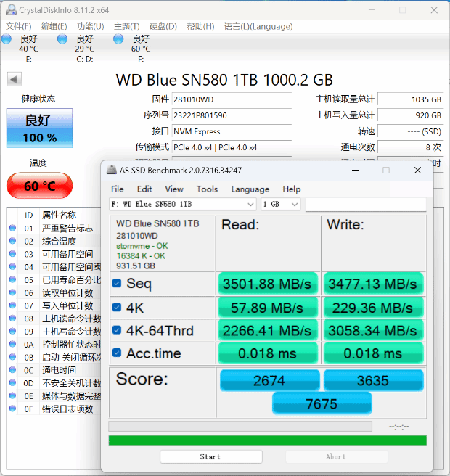Viewport: 450px width, 476px height.
Task: Click the total score 7675
Action: [x=322, y=403]
